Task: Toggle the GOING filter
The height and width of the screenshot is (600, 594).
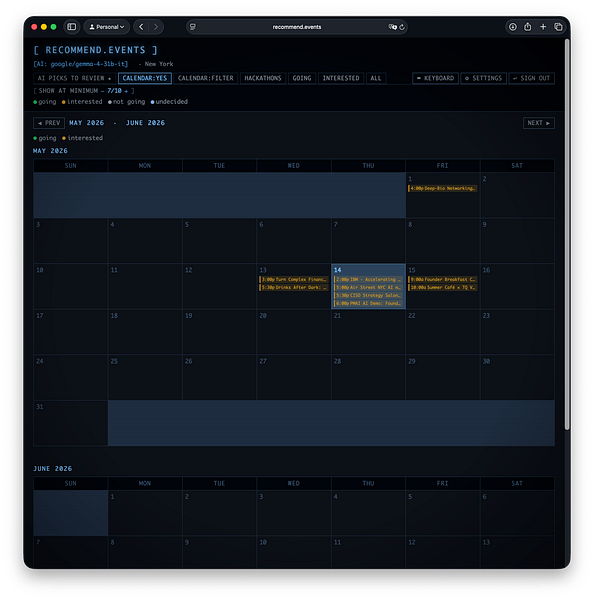Action: 302,78
